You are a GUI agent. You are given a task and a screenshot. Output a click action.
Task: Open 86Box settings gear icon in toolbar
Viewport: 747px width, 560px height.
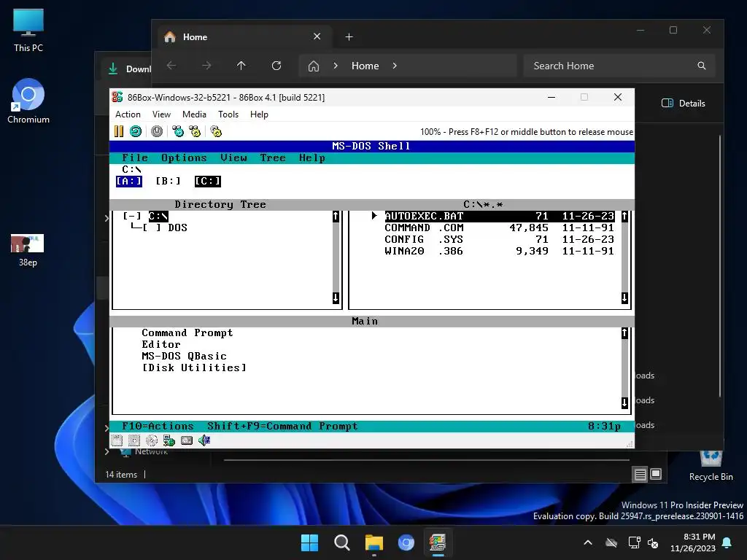[216, 131]
